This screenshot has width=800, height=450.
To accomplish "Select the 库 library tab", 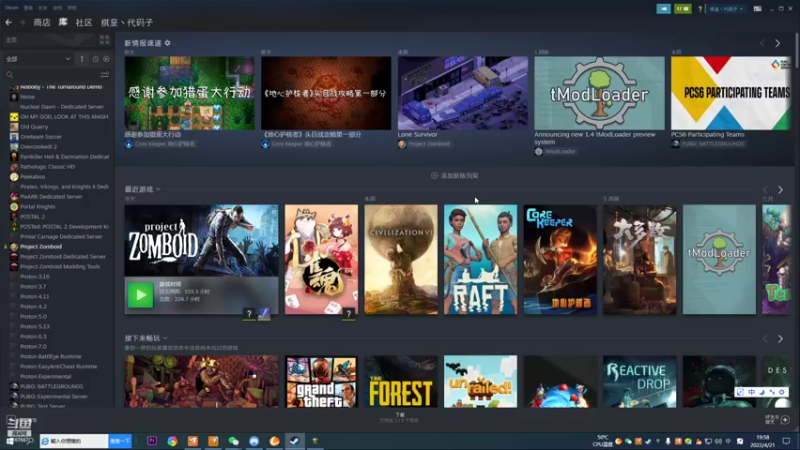I will (x=63, y=22).
